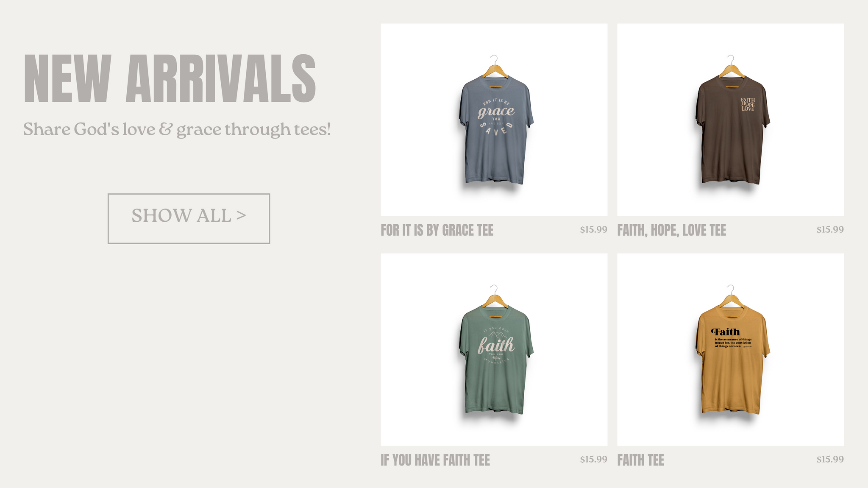Click the NEW ARRIVALS heading
868x488 pixels.
point(170,78)
